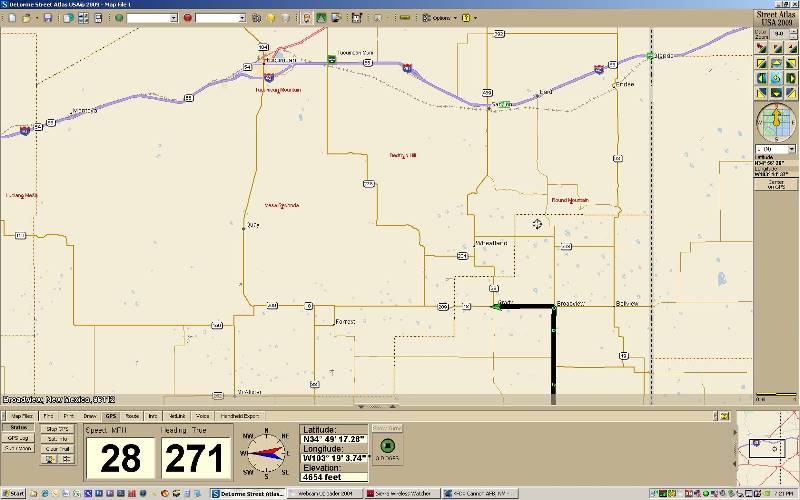Image resolution: width=800 pixels, height=500 pixels.
Task: Click the Sierra Wireless Watcher taskbar item
Action: click(x=403, y=493)
